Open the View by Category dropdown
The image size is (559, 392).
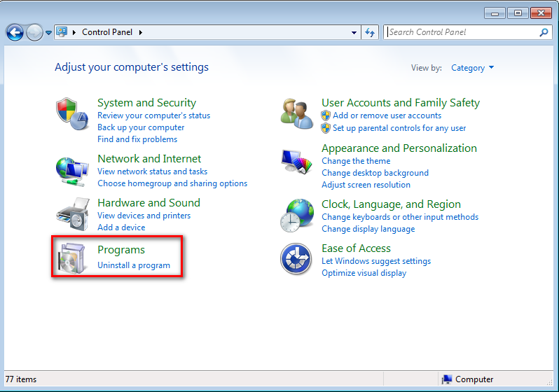click(x=472, y=68)
